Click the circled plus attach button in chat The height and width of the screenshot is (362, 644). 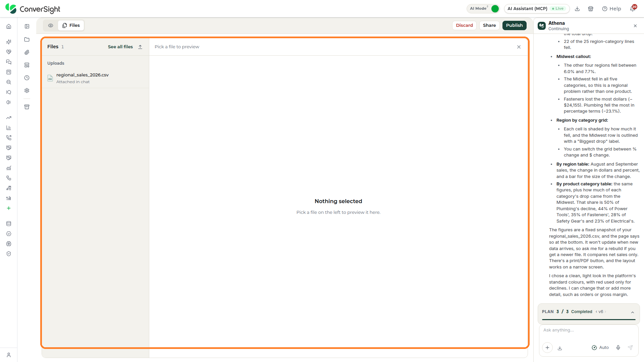tap(547, 348)
